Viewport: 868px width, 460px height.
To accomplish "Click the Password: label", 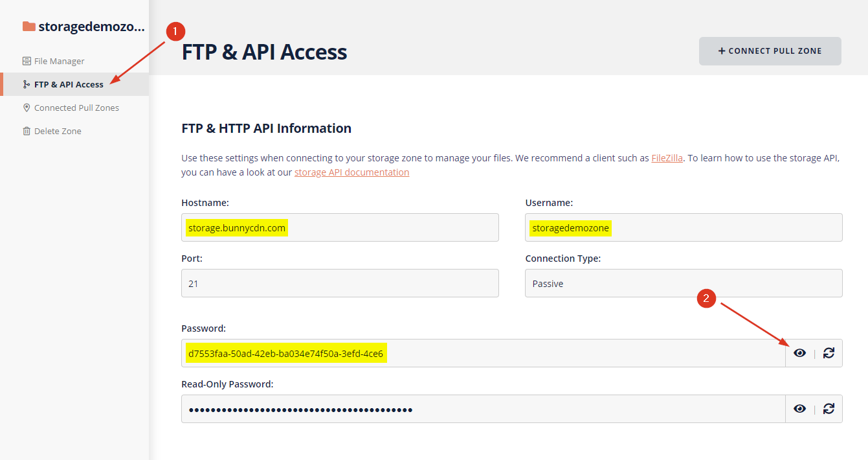I will point(203,328).
